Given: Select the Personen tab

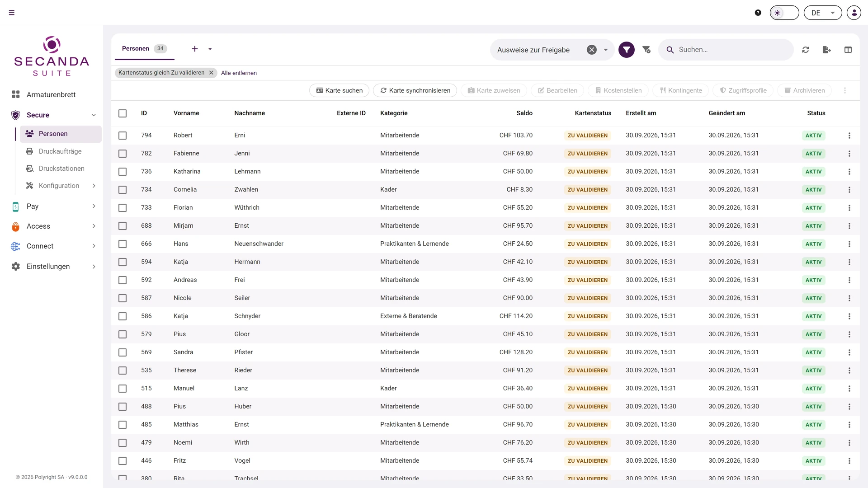Looking at the screenshot, I should [144, 48].
